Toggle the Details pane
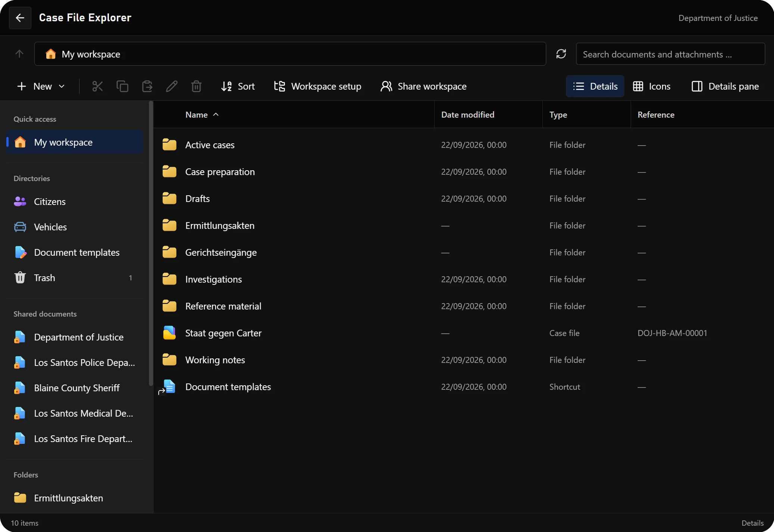The height and width of the screenshot is (532, 774). coord(725,86)
